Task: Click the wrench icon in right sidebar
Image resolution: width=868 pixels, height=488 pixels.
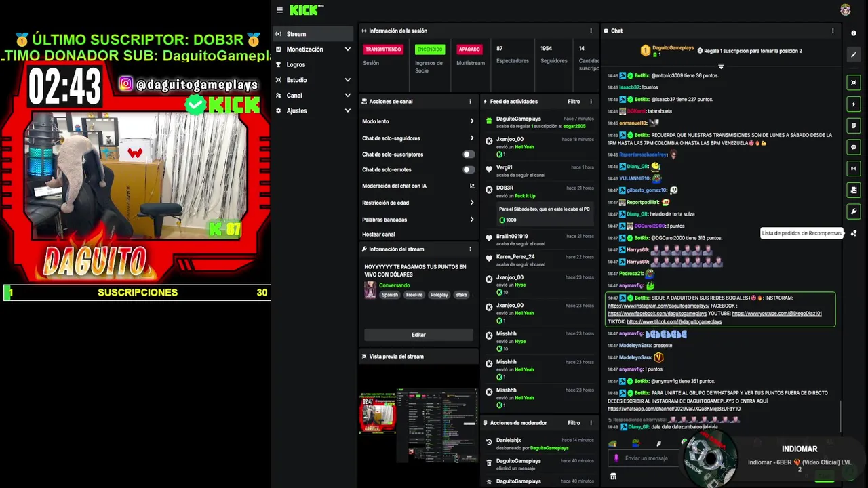Action: pos(854,211)
